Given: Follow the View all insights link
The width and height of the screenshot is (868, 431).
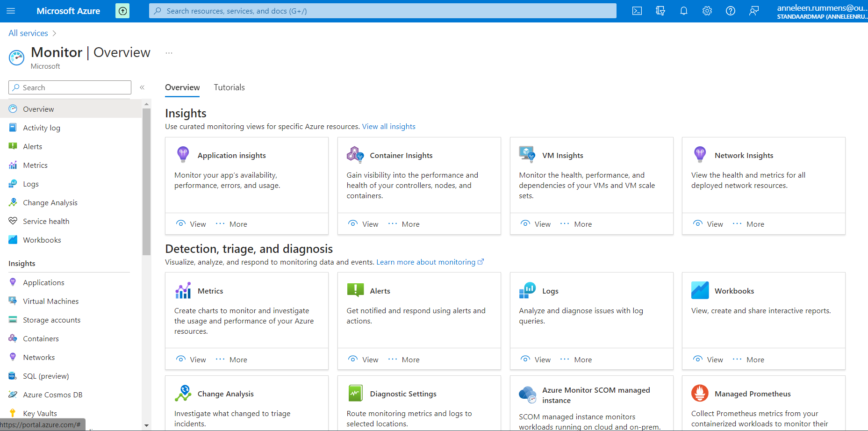Looking at the screenshot, I should (x=388, y=126).
